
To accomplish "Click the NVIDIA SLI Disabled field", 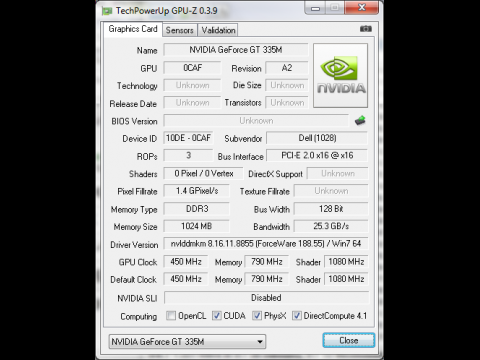I will pos(266,298).
